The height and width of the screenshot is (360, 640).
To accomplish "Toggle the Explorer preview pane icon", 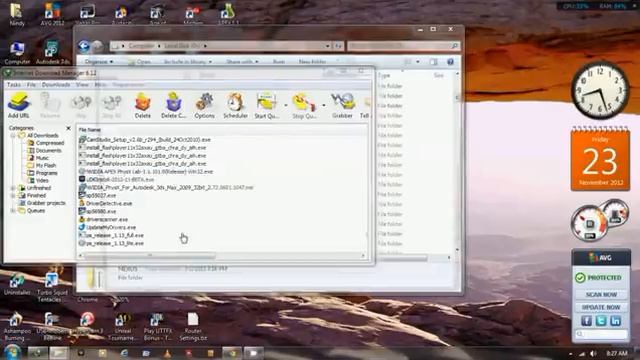I will click(433, 62).
